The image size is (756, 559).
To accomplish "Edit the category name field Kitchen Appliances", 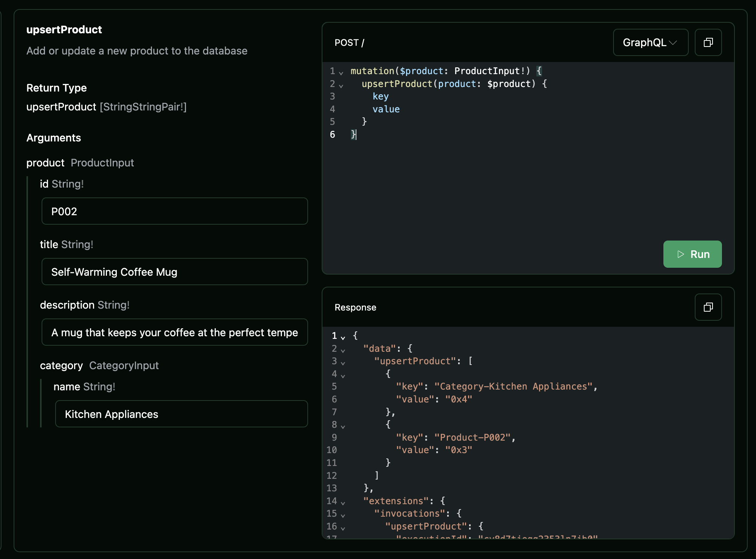I will click(x=181, y=414).
